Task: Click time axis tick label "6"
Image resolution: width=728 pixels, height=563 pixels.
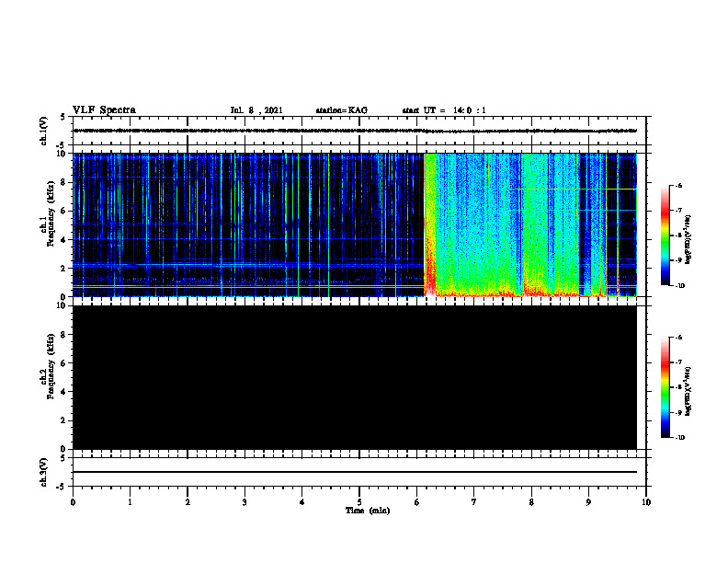Action: click(417, 502)
